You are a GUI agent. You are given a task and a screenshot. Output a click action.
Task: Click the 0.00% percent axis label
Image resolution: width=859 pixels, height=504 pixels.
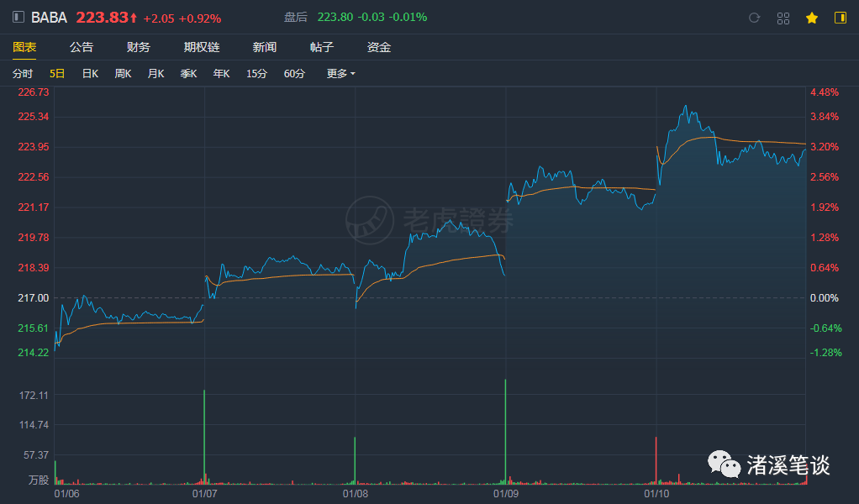pos(825,297)
